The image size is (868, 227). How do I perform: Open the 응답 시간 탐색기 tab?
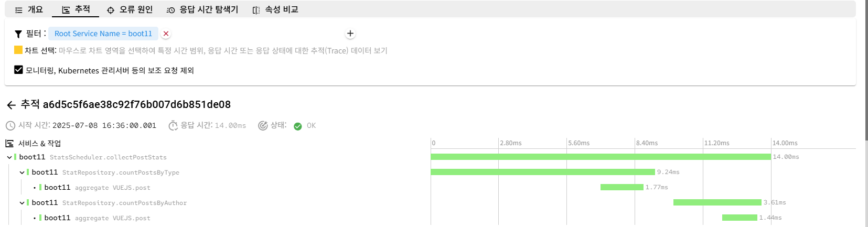[x=202, y=9]
